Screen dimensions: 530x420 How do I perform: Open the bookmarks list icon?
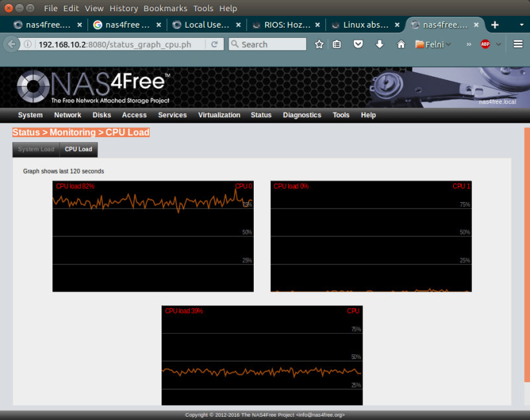[337, 44]
